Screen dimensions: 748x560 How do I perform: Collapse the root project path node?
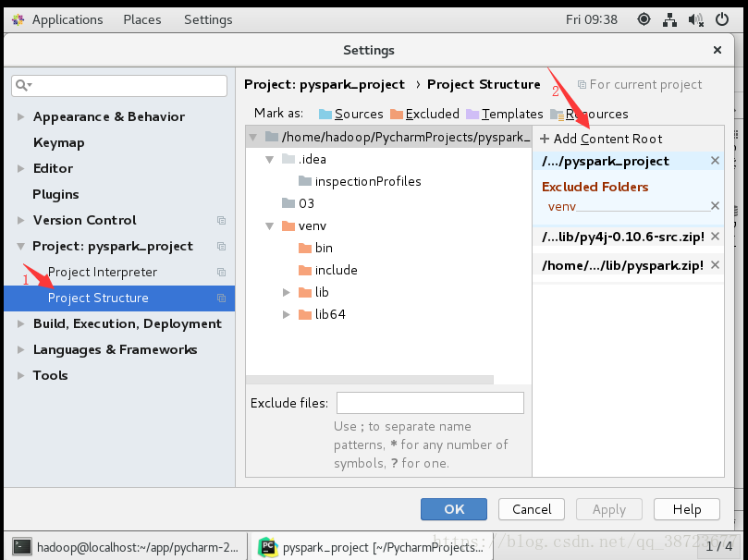point(252,138)
